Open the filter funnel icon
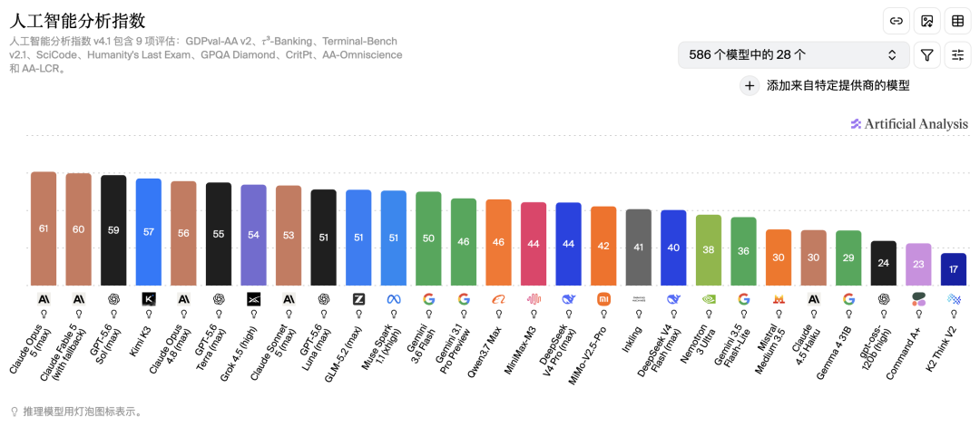The height and width of the screenshot is (427, 980). tap(926, 55)
